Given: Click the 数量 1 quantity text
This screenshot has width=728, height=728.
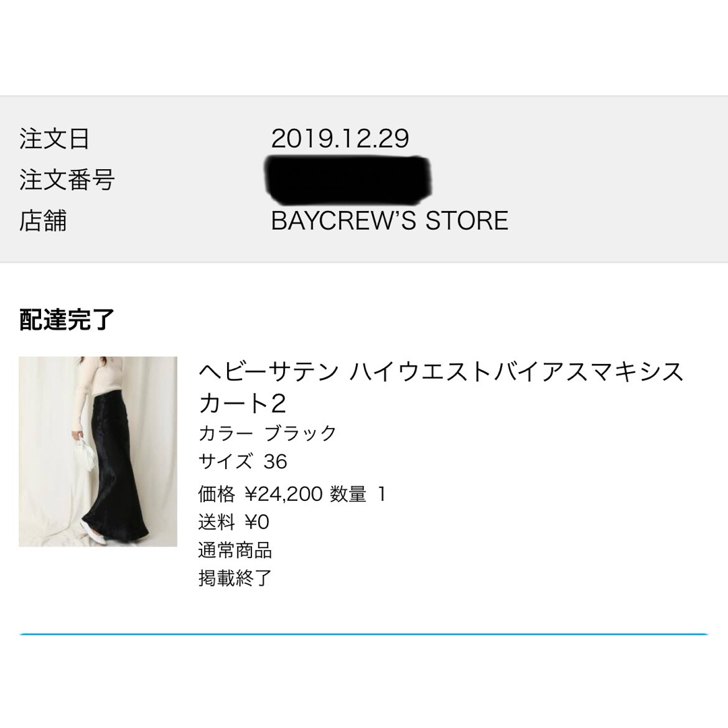Looking at the screenshot, I should point(357,494).
